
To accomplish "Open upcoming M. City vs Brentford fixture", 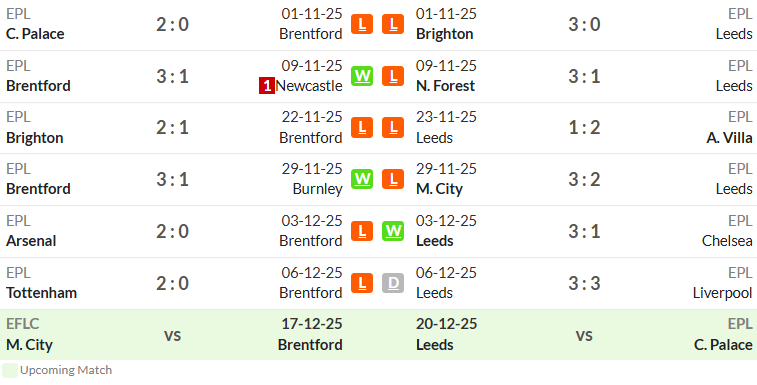I will pos(172,335).
